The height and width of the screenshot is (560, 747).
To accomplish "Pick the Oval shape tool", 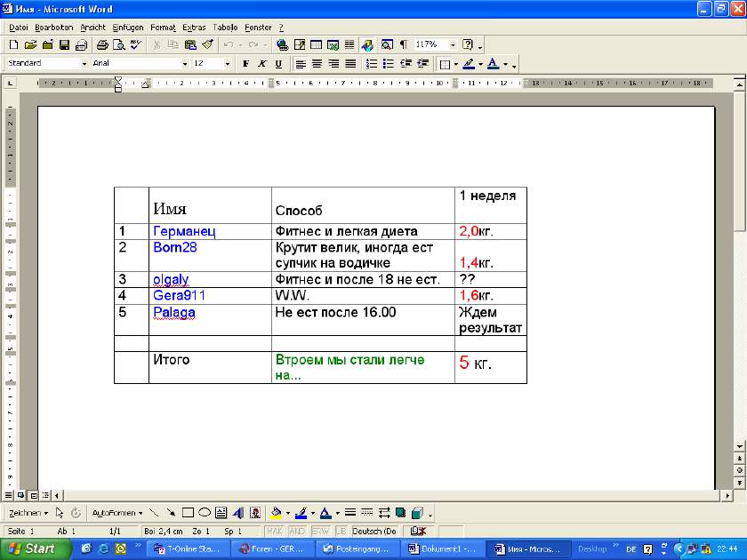I will point(204,513).
